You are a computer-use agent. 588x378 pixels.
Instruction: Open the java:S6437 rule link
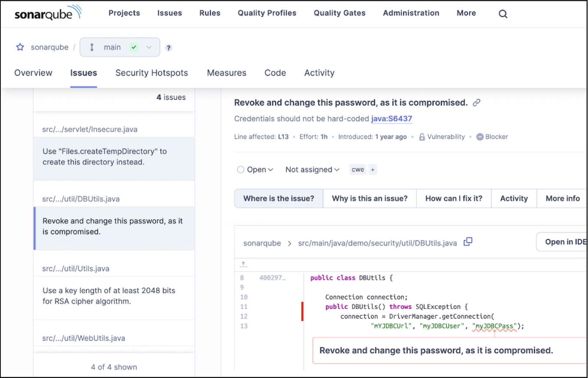tap(391, 118)
